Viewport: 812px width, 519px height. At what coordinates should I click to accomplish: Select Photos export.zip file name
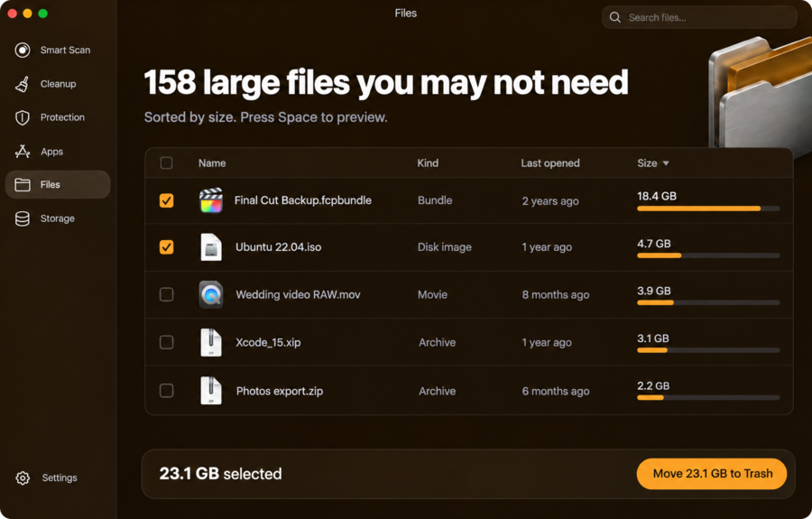[279, 391]
